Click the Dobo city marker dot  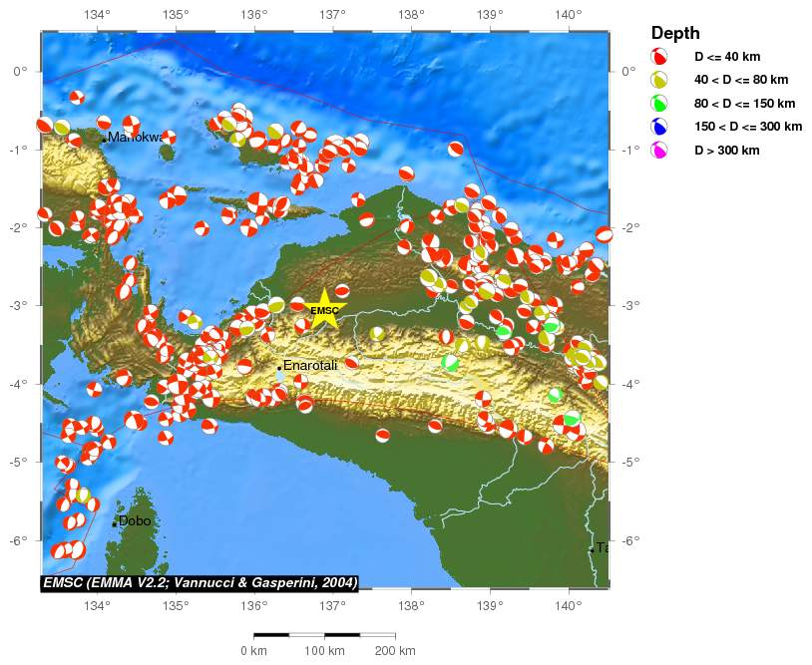pos(115,524)
